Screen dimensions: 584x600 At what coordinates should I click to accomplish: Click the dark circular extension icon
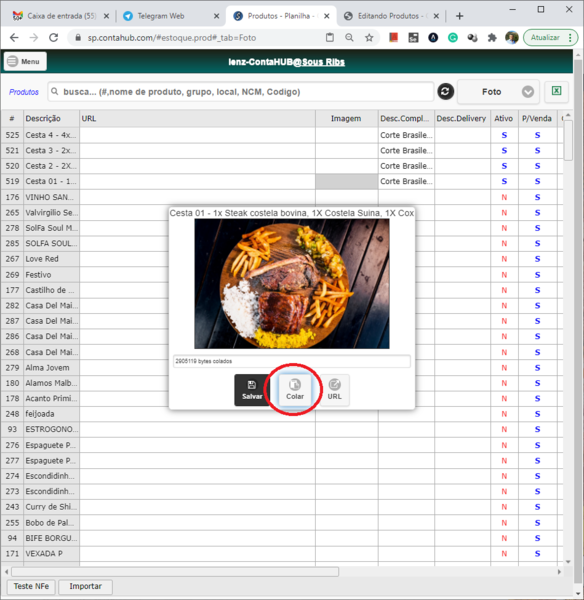tap(433, 38)
